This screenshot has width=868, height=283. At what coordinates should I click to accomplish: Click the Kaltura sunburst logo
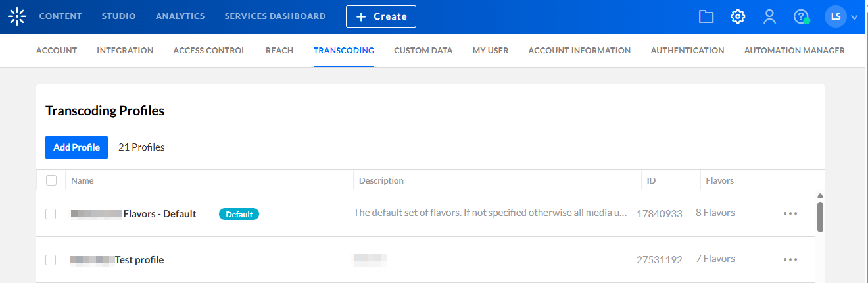pos(17,16)
